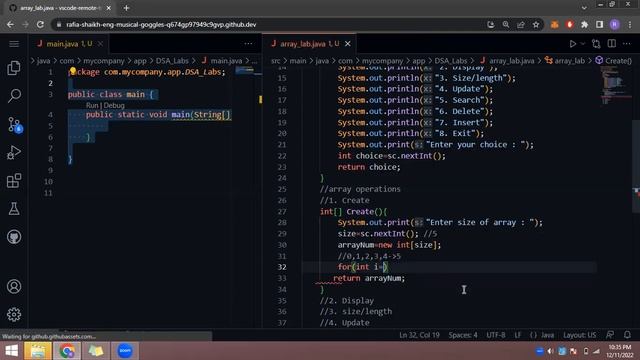Select mycompany breadcrumb in left editor

point(104,61)
